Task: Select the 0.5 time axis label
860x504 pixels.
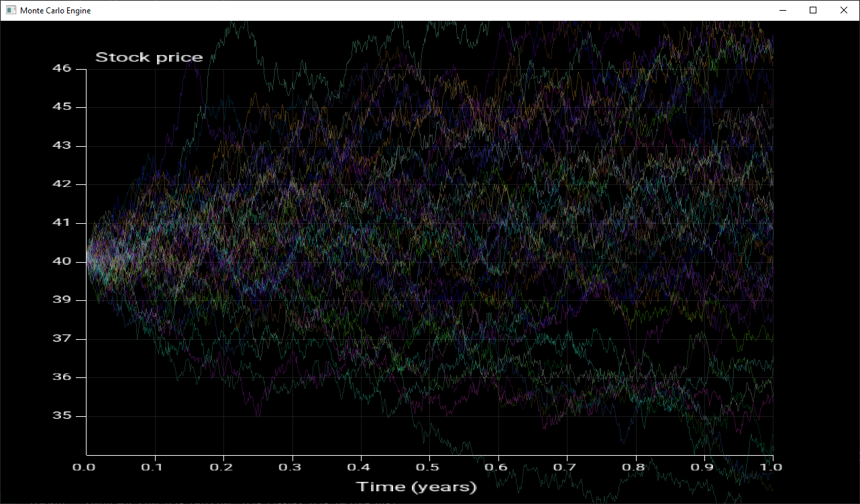Action: point(429,466)
